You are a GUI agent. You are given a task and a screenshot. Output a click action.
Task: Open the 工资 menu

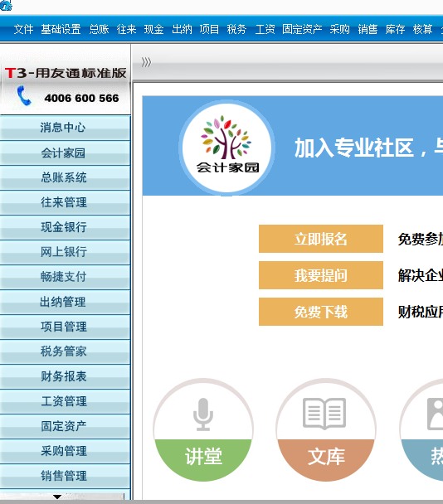coord(265,29)
